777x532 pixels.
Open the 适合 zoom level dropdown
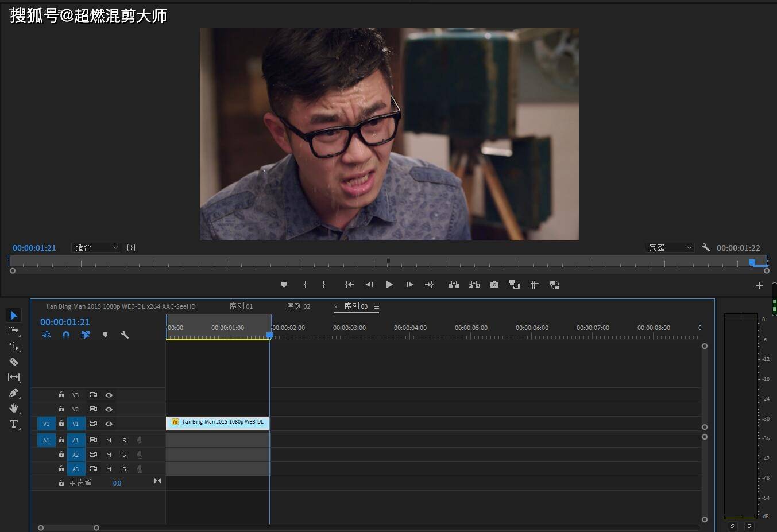[96, 247]
